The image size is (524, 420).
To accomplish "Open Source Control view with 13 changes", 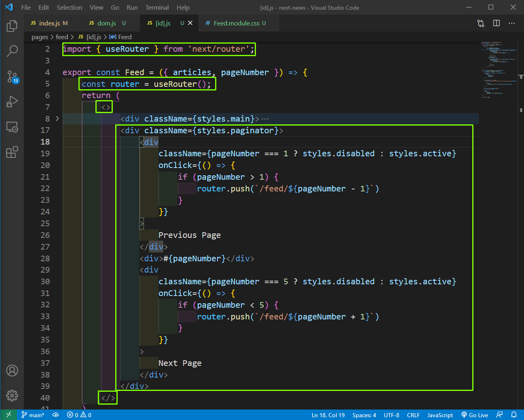I will (x=12, y=76).
